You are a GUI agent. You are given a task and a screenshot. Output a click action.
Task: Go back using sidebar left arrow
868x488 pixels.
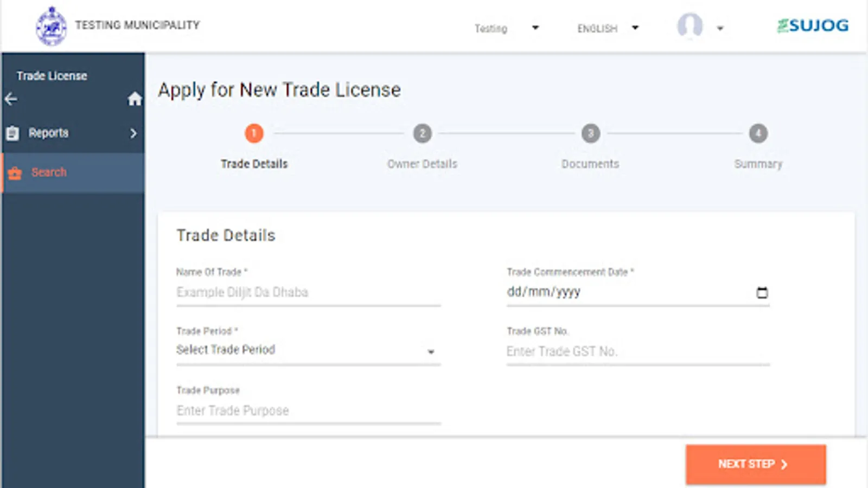click(11, 99)
